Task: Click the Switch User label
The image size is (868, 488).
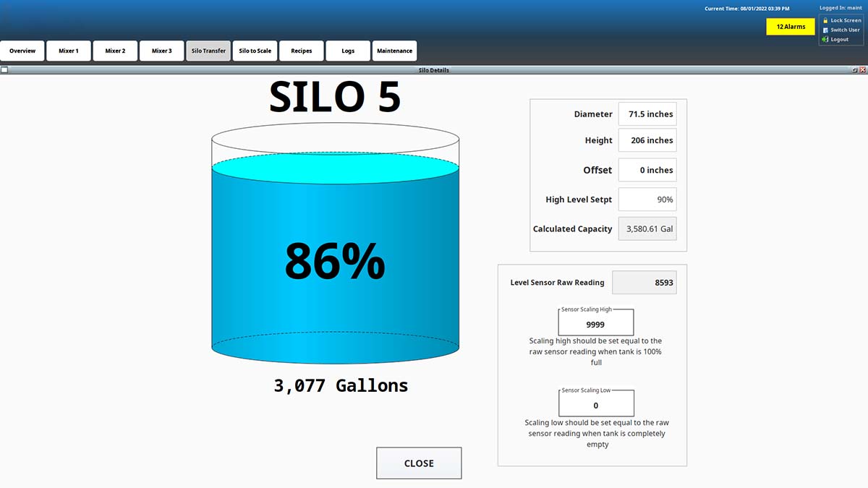Action: coord(845,30)
